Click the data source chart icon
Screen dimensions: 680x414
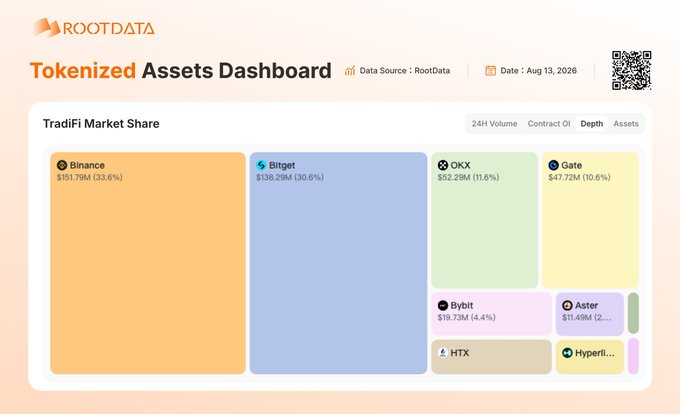pos(350,71)
